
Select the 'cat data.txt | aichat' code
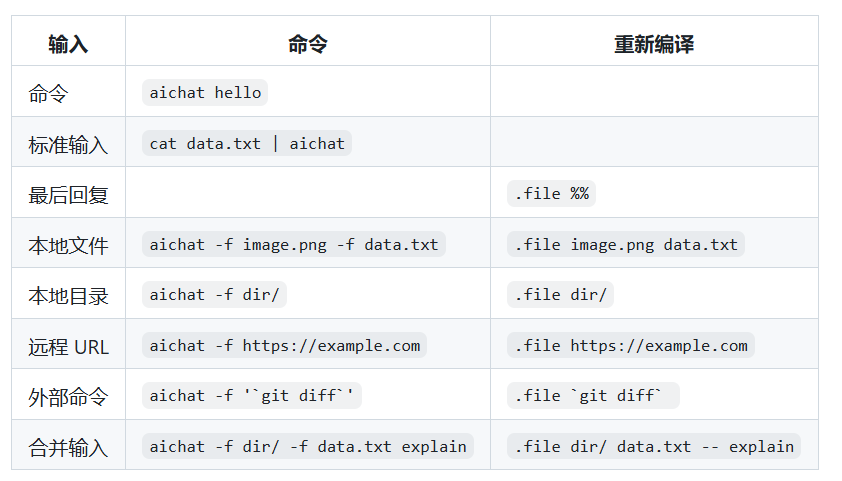(246, 143)
